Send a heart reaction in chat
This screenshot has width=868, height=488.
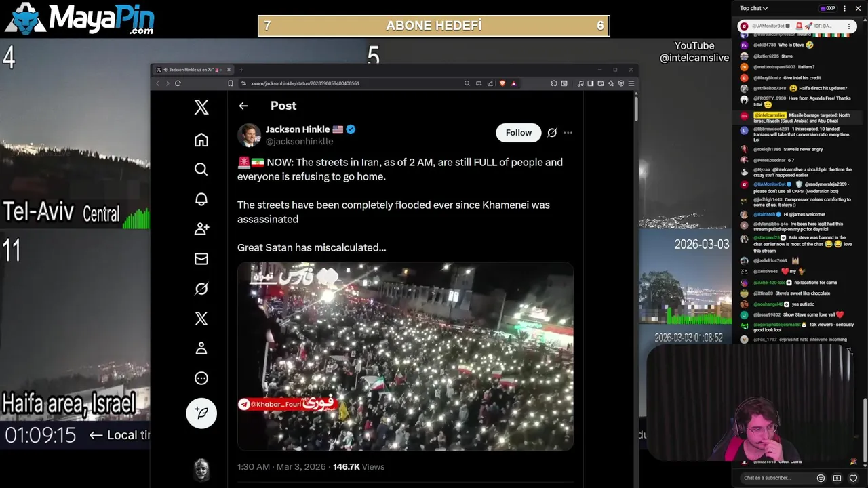pos(854,478)
